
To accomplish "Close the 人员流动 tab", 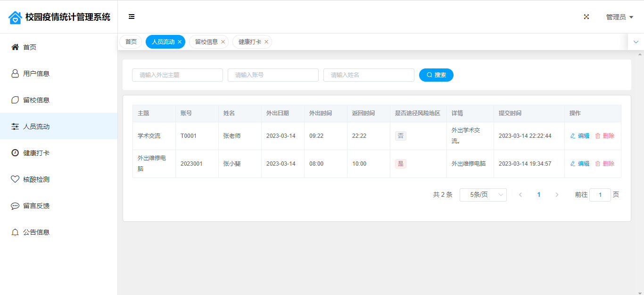I will pos(180,42).
